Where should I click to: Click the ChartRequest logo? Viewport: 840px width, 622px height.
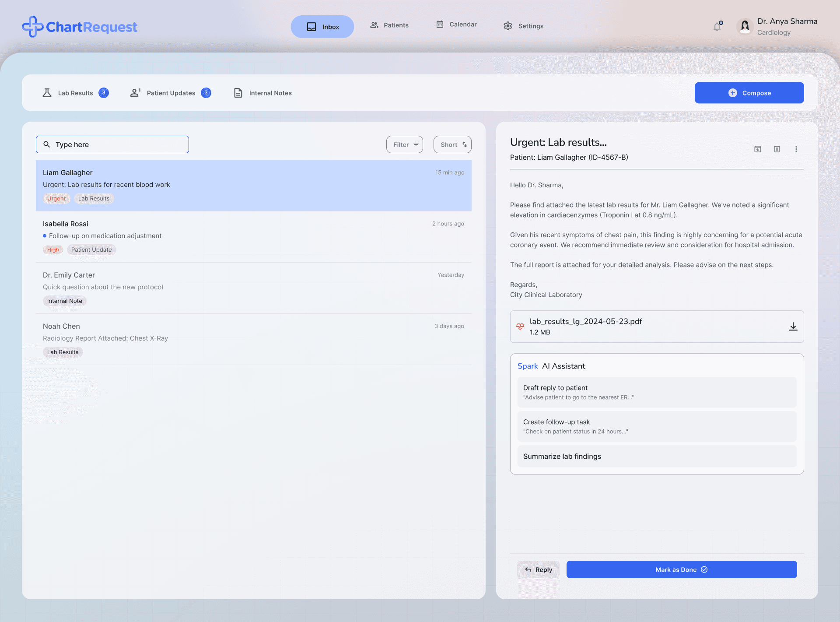(80, 27)
